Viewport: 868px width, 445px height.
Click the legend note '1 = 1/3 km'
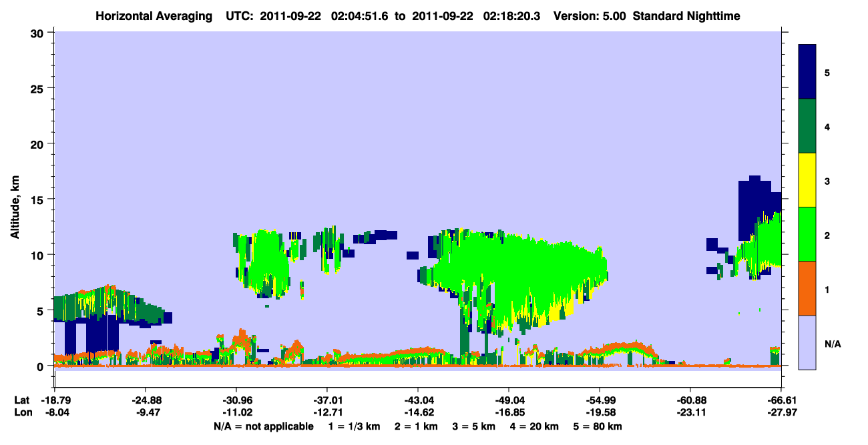pyautogui.click(x=355, y=426)
